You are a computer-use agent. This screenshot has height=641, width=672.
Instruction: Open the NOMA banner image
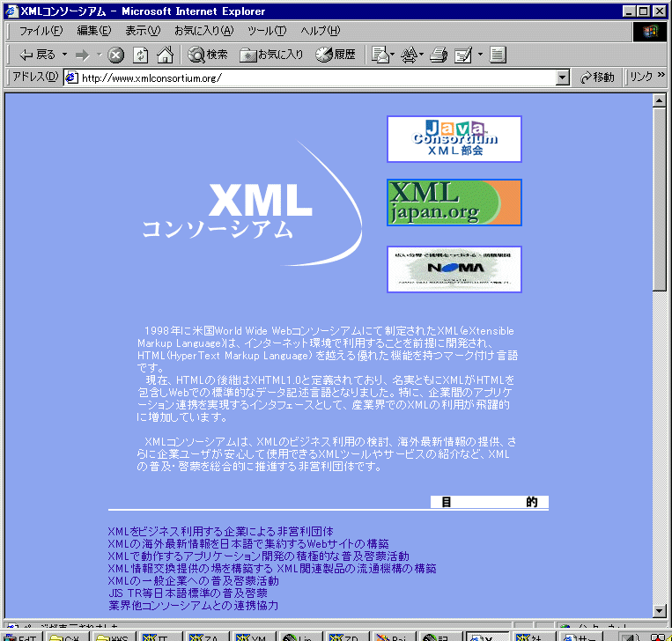pyautogui.click(x=454, y=269)
